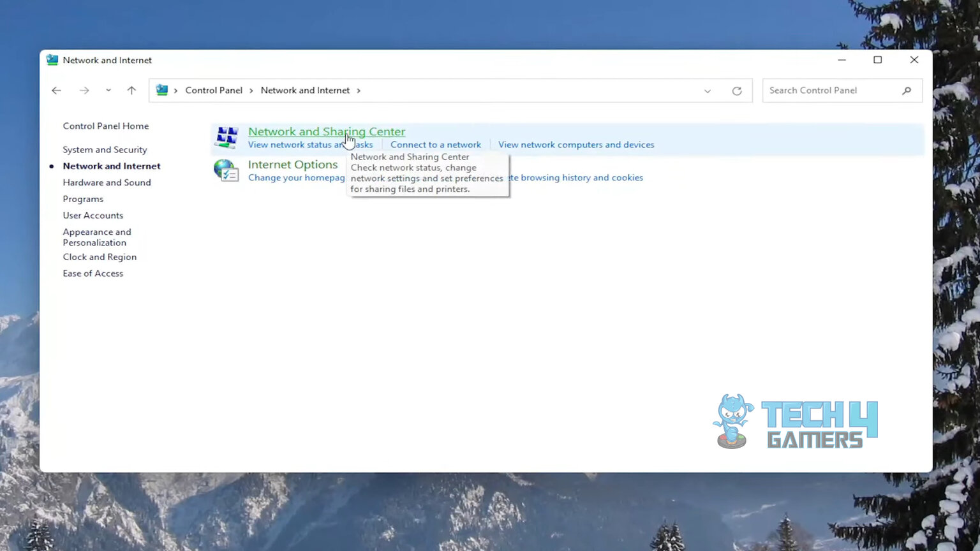Click the search magnifier icon

(x=907, y=91)
